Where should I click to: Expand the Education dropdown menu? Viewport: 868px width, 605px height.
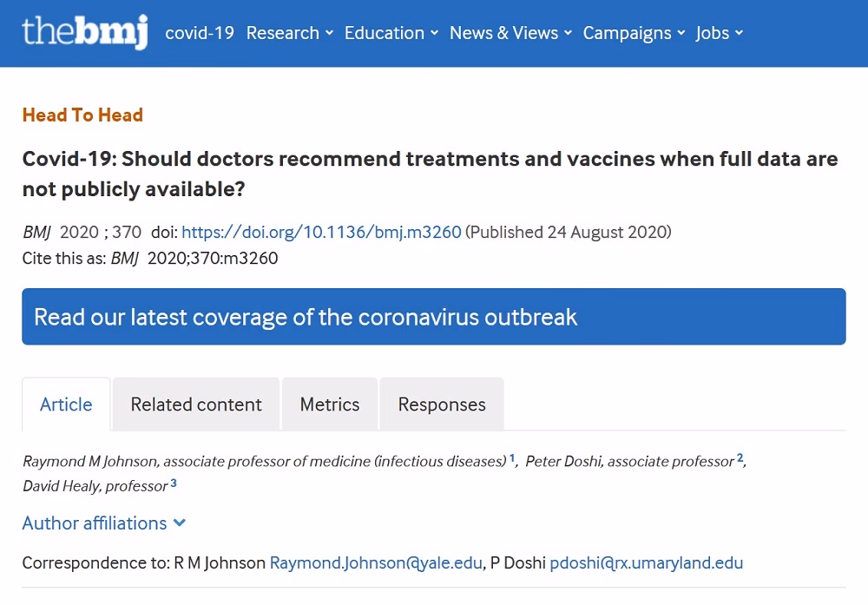pos(391,33)
